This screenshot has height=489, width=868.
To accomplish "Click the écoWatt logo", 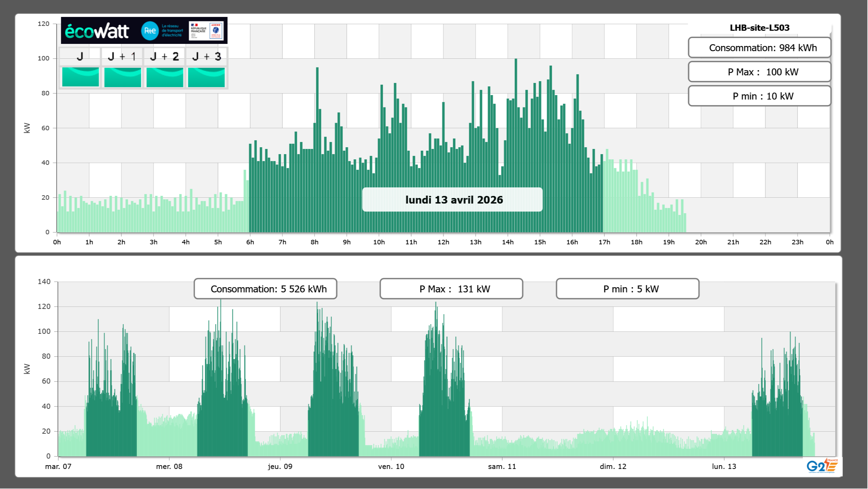I will 97,31.
